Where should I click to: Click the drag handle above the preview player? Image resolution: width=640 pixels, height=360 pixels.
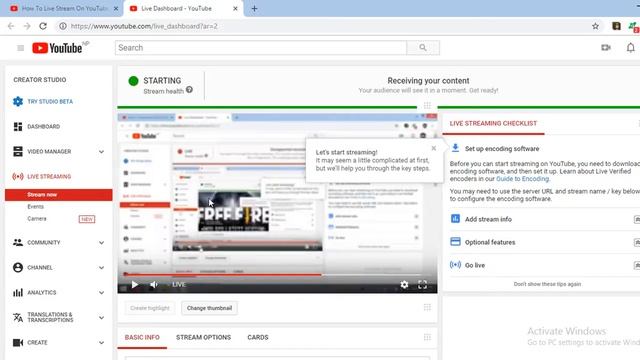click(x=427, y=106)
